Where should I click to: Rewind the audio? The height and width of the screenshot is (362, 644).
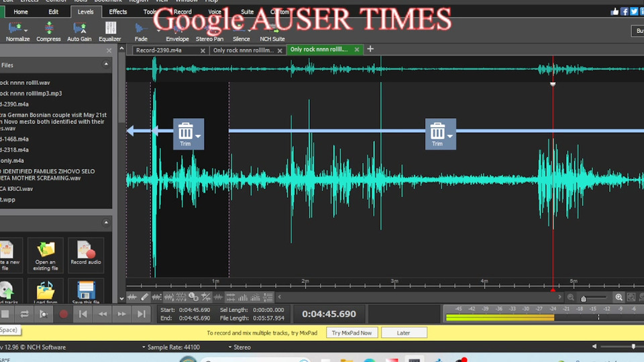click(x=102, y=314)
